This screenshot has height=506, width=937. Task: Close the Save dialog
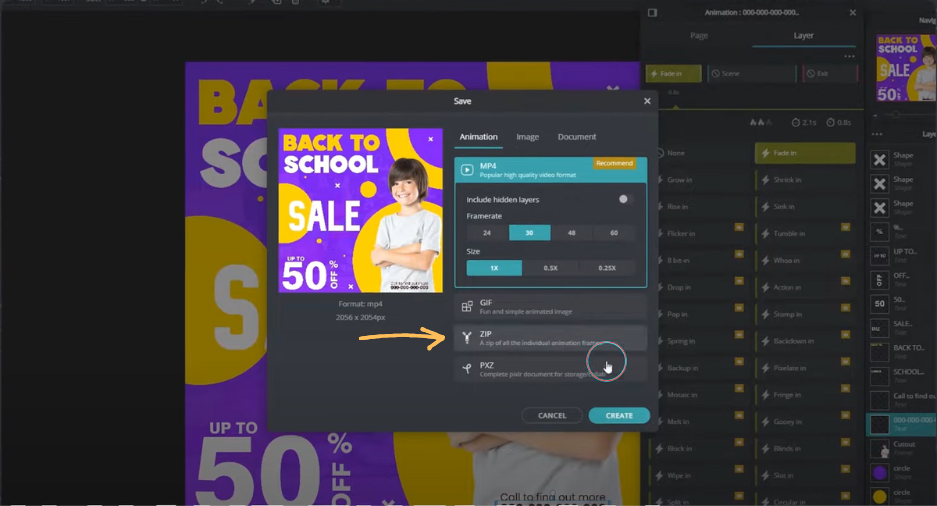647,101
